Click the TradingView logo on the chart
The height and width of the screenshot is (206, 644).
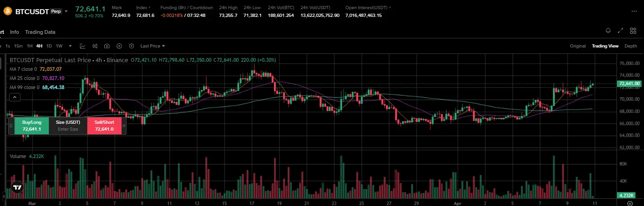coord(17,187)
